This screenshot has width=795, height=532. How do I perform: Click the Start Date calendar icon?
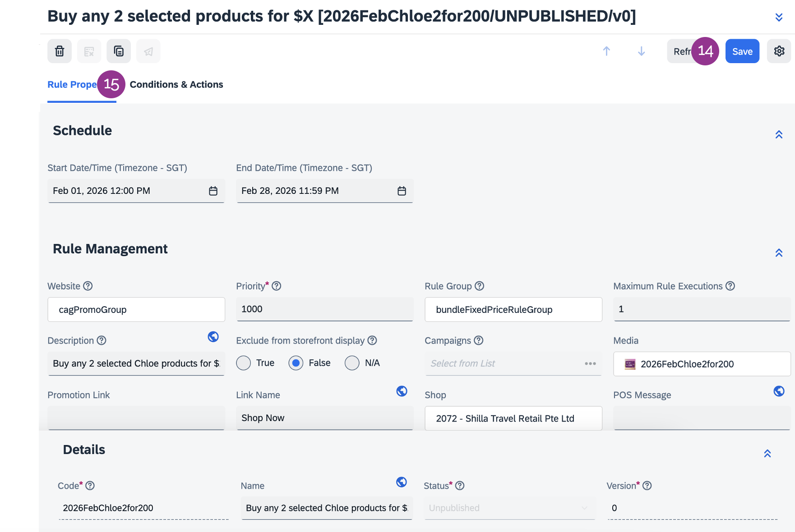(x=213, y=191)
